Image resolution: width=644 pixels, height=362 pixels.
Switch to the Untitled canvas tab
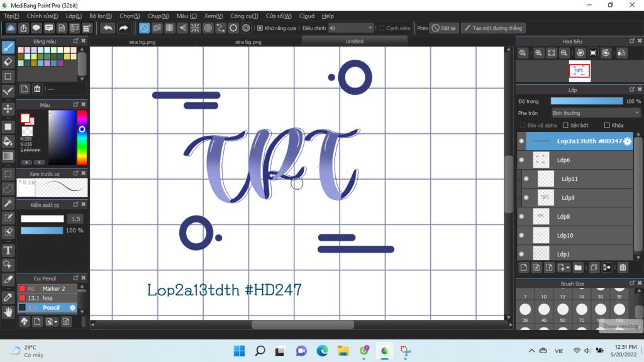point(355,41)
